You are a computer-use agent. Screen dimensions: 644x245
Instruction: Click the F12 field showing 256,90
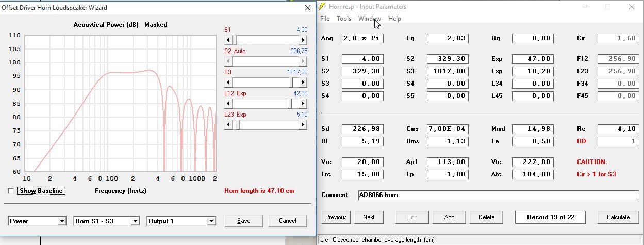(x=618, y=59)
